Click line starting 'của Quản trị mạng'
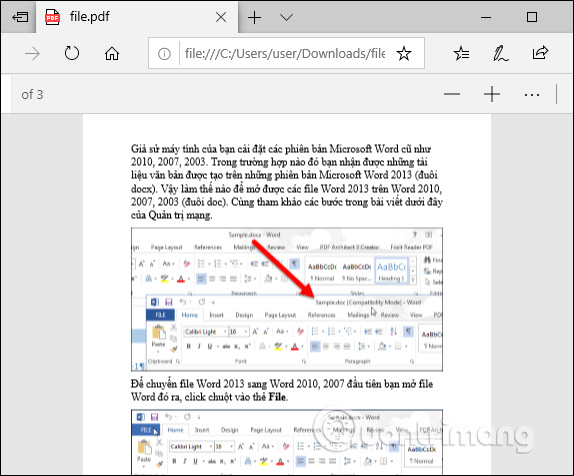Screen dimensions: 574x476 pos(171,215)
